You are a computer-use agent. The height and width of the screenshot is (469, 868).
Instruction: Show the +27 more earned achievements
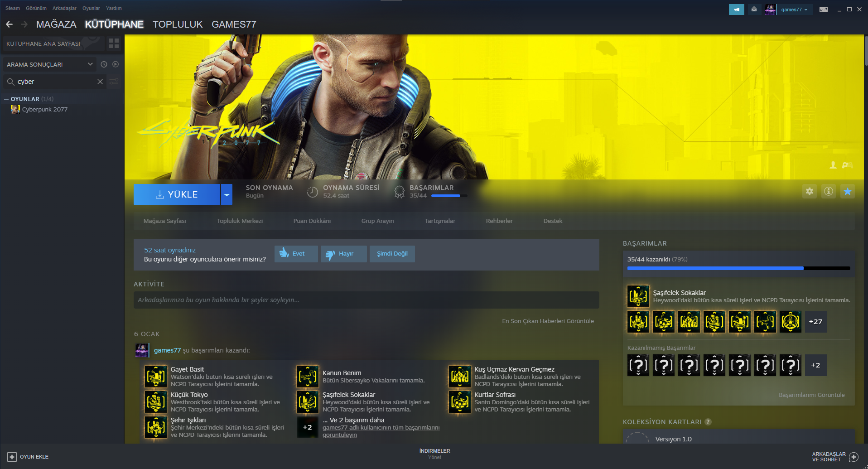coord(816,322)
